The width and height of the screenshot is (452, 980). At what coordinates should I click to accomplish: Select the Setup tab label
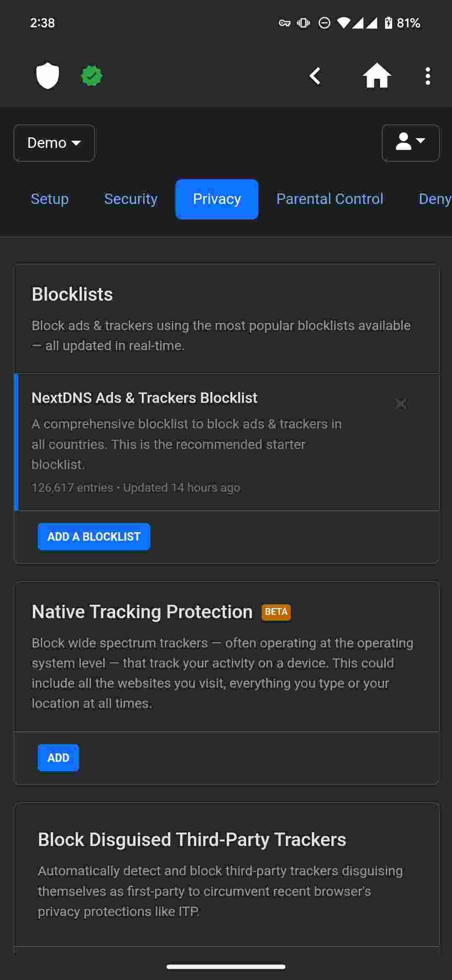(x=50, y=199)
